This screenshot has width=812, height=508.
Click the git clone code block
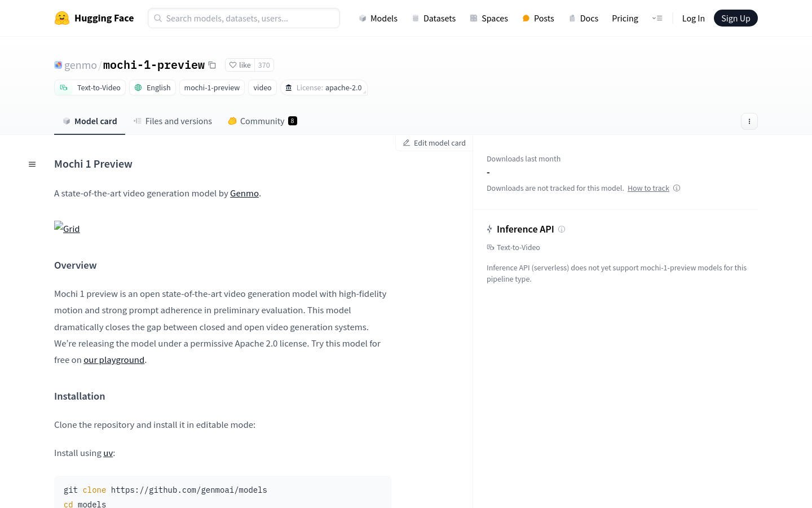pos(223,492)
